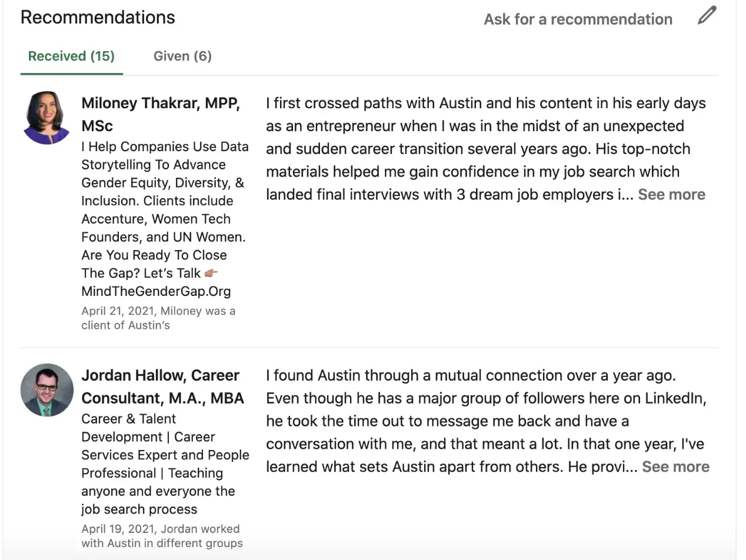The image size is (746, 560).
Task: Select Jordan's recommendation text paragraph
Action: tap(488, 421)
